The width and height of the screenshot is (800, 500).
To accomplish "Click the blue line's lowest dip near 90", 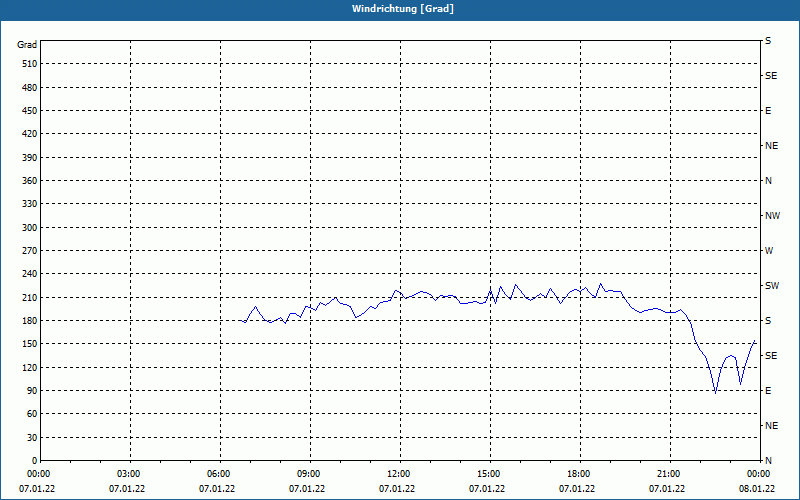I will (x=715, y=393).
